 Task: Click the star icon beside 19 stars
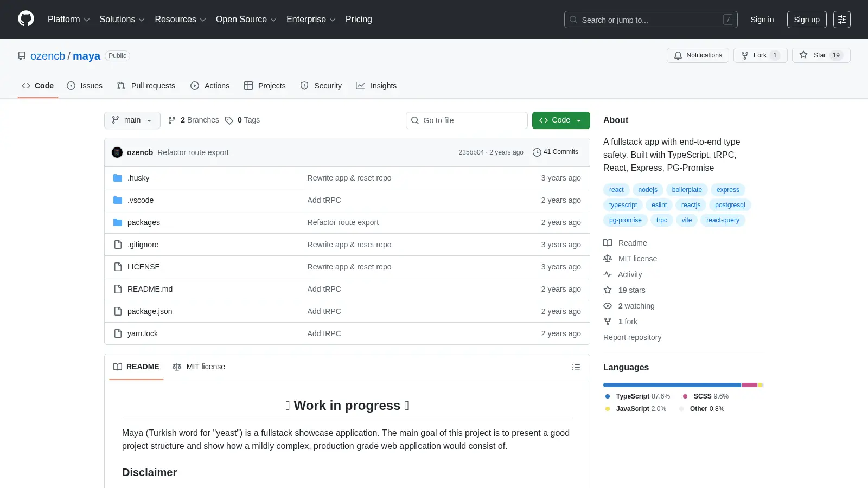tap(608, 290)
